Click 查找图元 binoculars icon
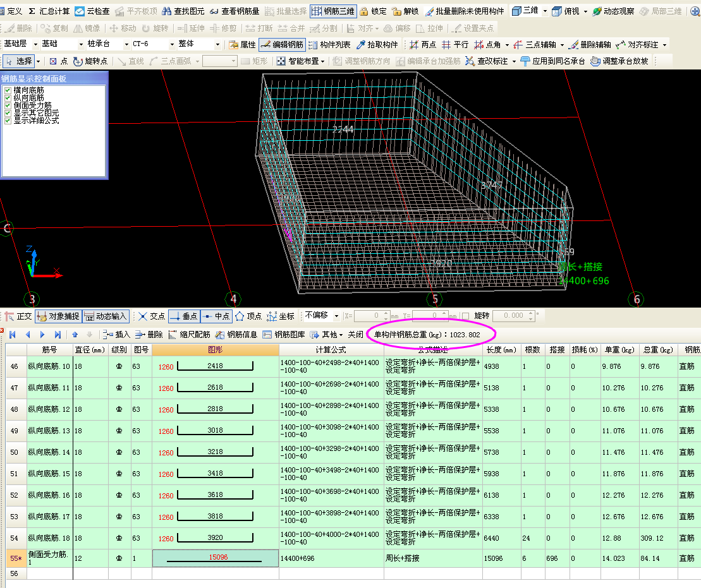701x588 pixels. point(167,11)
